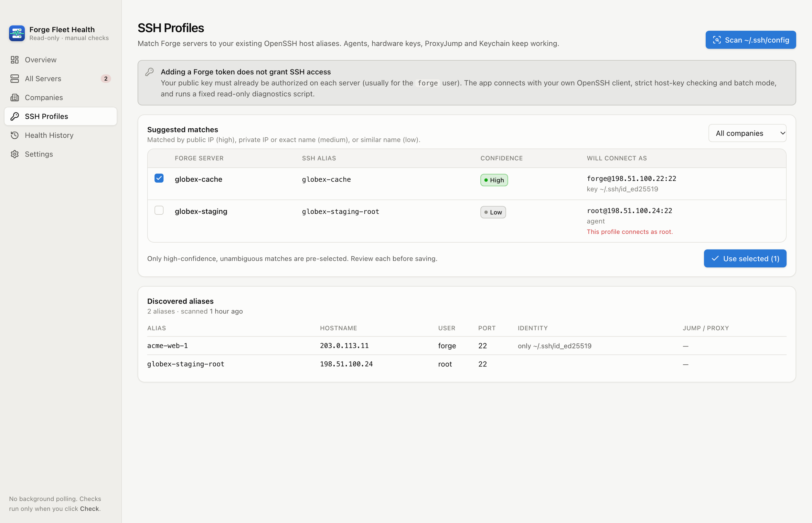Click the scan icon in Scan button
Screen dimensions: 812x523
pos(717,40)
